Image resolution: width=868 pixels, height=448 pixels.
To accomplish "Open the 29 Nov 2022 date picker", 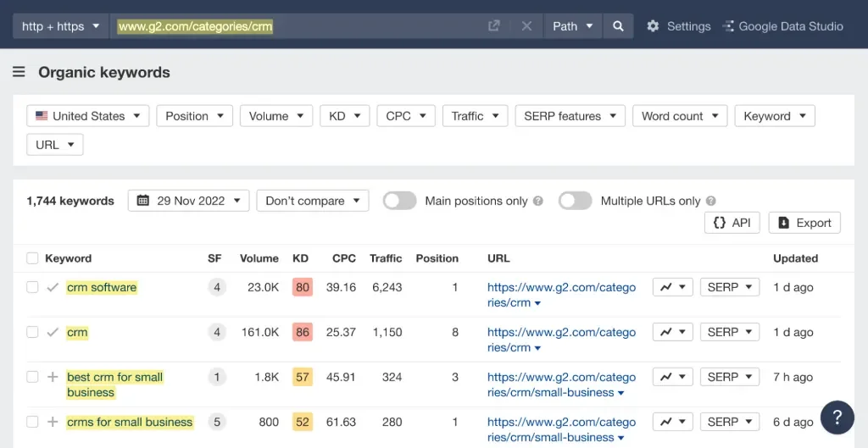I will [x=189, y=201].
